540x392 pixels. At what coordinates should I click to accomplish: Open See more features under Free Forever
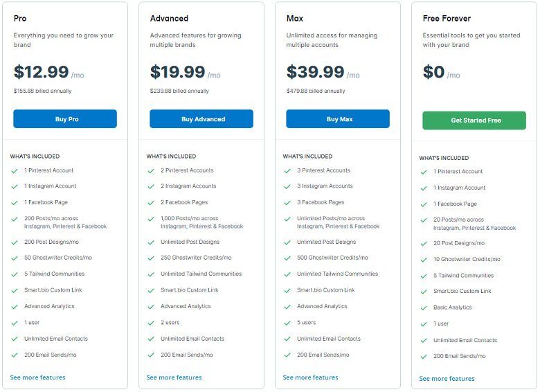tap(447, 379)
